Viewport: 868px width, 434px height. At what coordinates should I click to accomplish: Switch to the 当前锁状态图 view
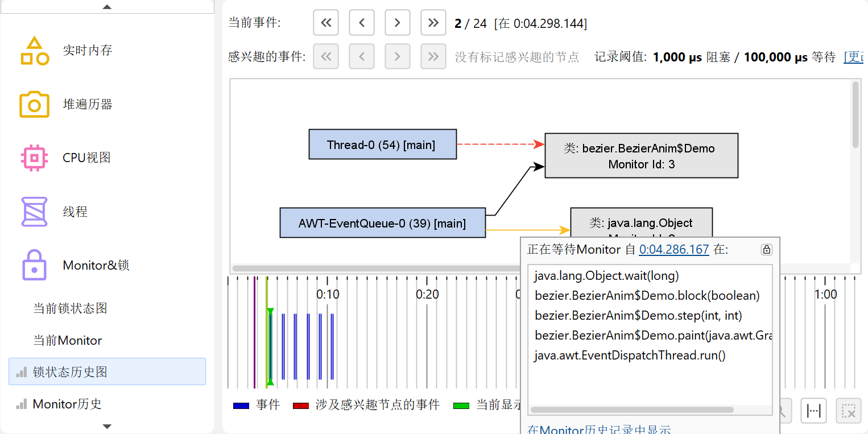coord(70,308)
